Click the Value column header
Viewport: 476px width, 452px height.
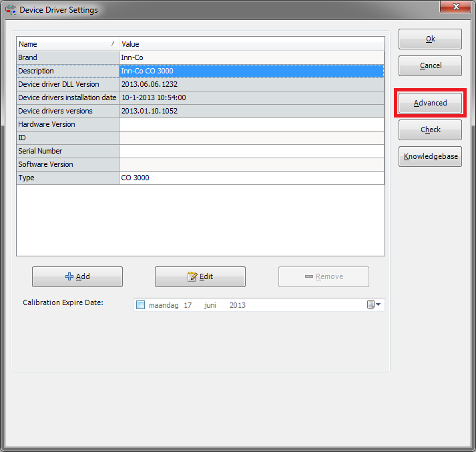pyautogui.click(x=252, y=44)
